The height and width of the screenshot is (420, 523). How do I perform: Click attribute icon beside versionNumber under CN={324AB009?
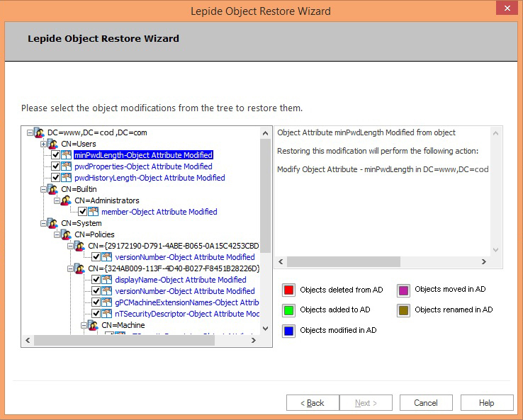(x=107, y=291)
